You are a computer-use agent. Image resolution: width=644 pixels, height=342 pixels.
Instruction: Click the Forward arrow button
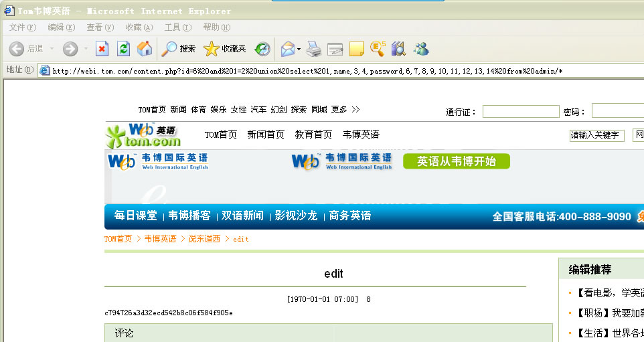click(x=70, y=49)
